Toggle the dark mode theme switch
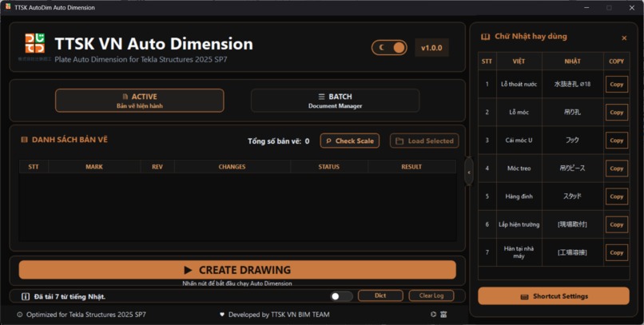The image size is (644, 325). click(x=389, y=48)
